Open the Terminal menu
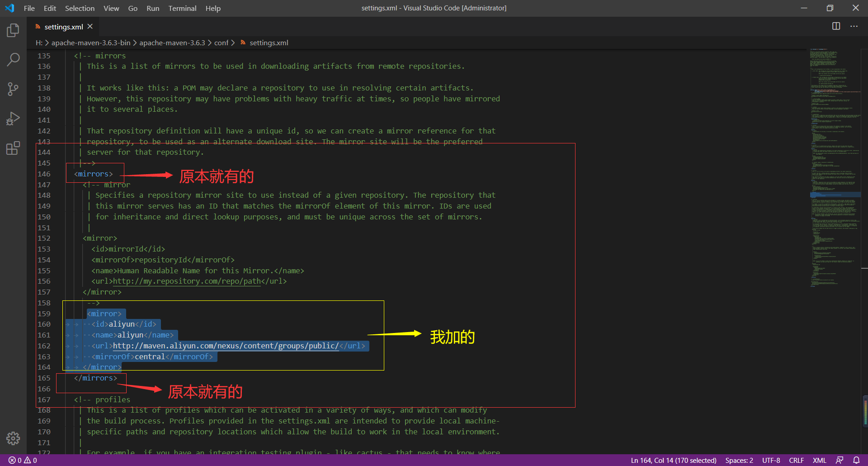Screen dimensions: 868x466 182,8
